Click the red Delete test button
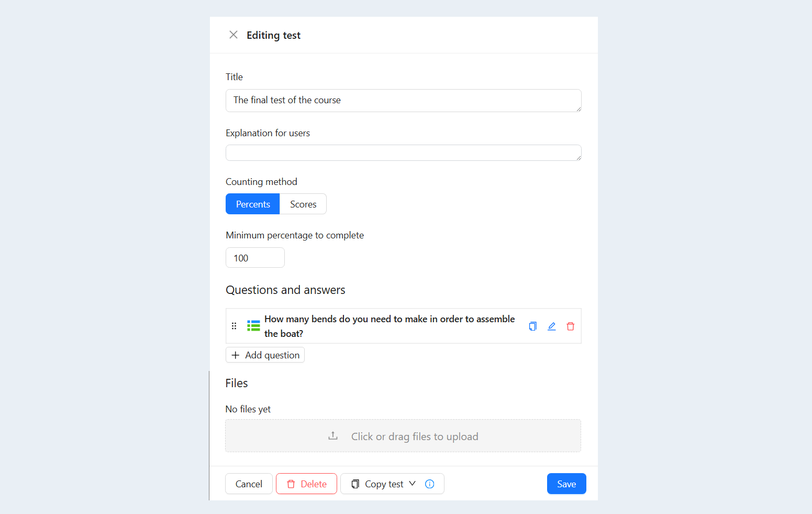This screenshot has height=514, width=812. click(306, 484)
